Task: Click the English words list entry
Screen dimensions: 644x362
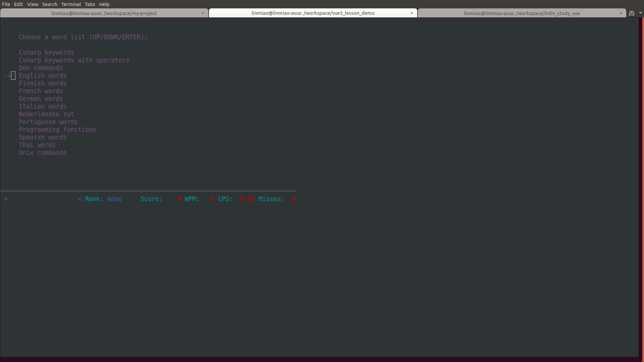Action: pos(43,76)
